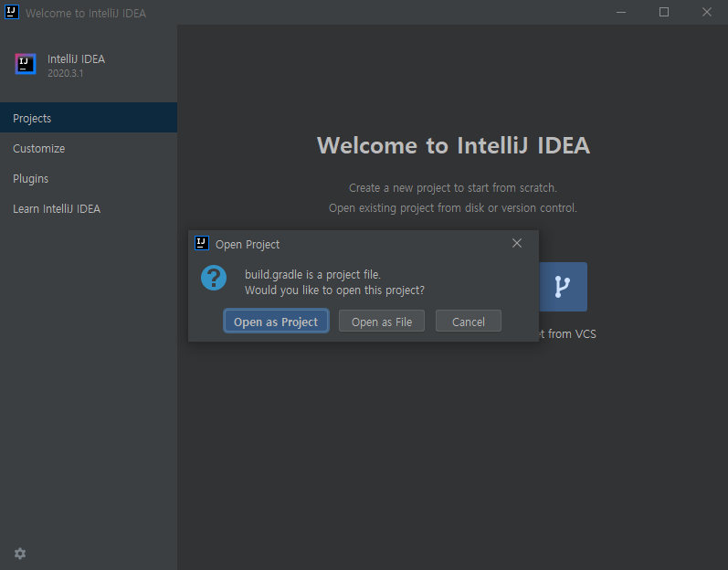Switch to the Customize tab
Screen dimensions: 728x570
click(89, 149)
